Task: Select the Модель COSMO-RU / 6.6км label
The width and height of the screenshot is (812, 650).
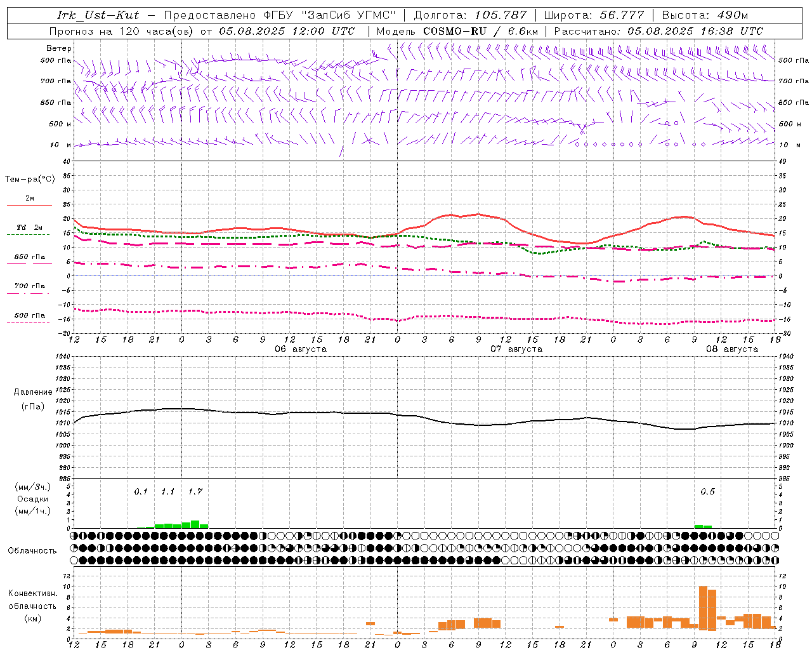Action: pyautogui.click(x=457, y=31)
